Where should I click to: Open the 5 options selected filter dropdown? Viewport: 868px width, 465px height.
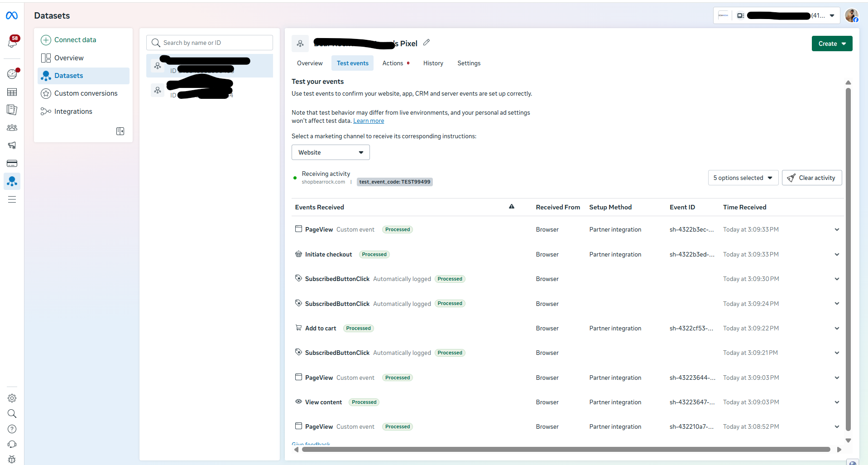point(743,178)
